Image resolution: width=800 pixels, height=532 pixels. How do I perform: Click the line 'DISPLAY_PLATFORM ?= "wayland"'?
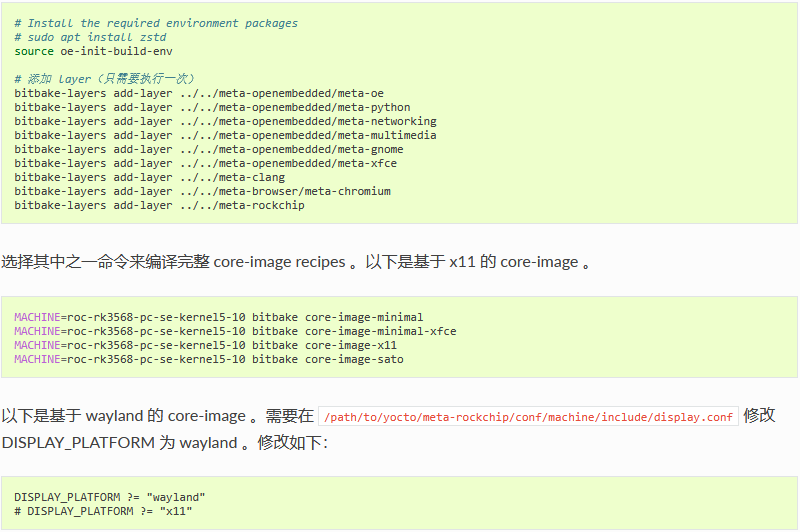(x=110, y=497)
